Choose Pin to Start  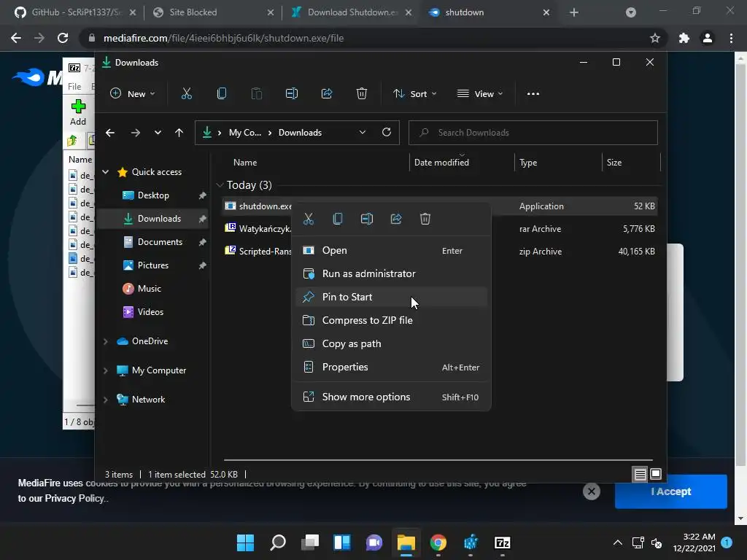391,297
